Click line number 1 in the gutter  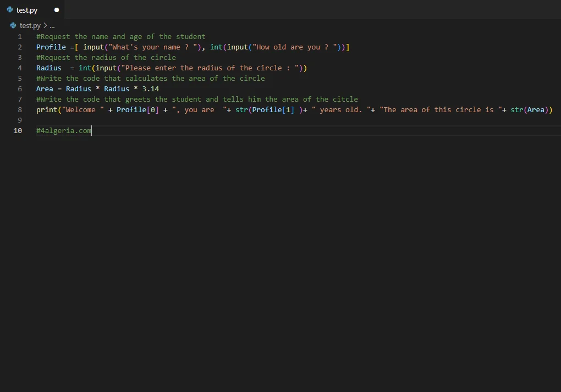(20, 37)
